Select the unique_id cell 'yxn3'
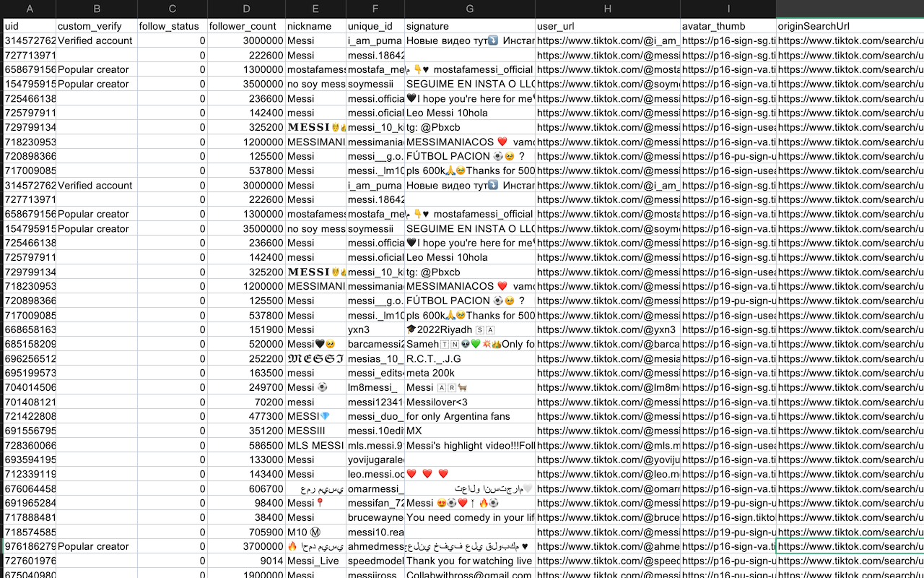Viewport: 924px width, 578px height. coord(375,329)
